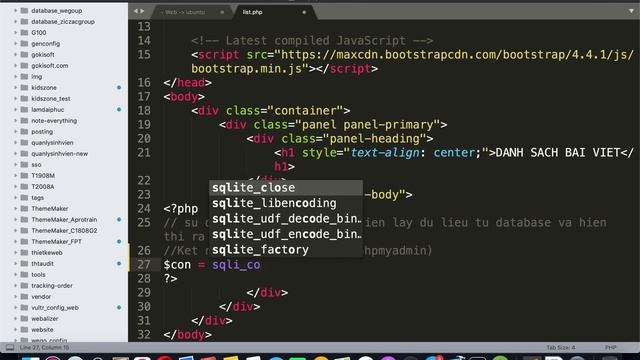The width and height of the screenshot is (640, 360).
Task: Click the folder icon next to website
Action: coord(24,330)
